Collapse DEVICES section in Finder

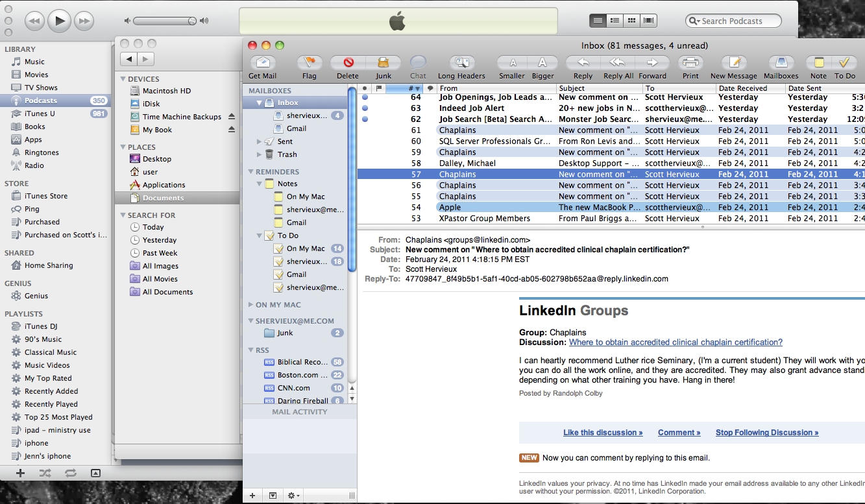123,79
